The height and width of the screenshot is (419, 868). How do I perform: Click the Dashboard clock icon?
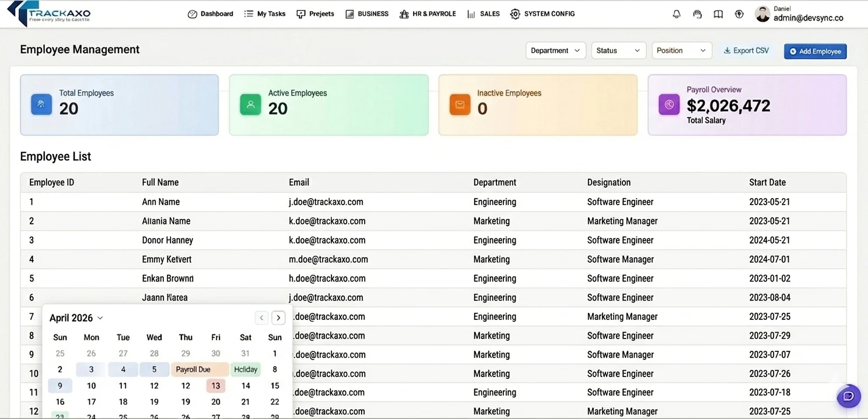click(192, 13)
